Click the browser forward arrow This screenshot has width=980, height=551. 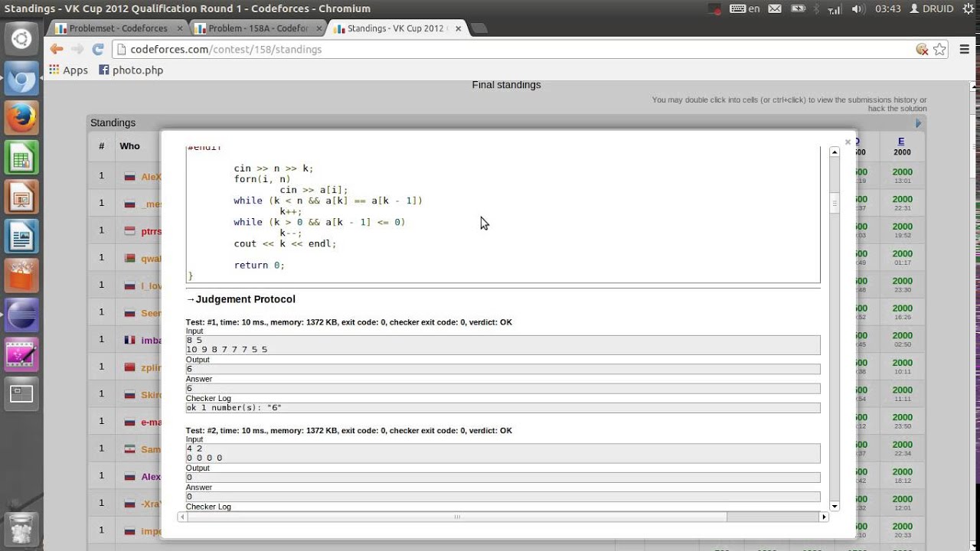pos(77,49)
